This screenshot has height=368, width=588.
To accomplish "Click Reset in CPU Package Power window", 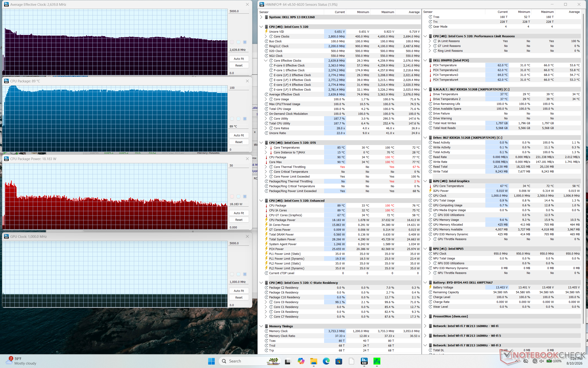I will point(239,220).
